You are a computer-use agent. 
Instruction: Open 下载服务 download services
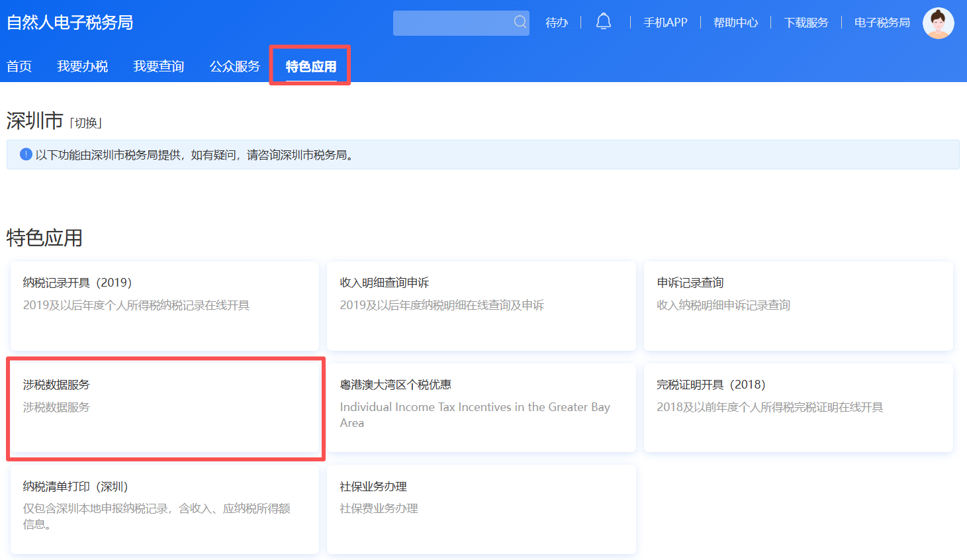coord(806,23)
